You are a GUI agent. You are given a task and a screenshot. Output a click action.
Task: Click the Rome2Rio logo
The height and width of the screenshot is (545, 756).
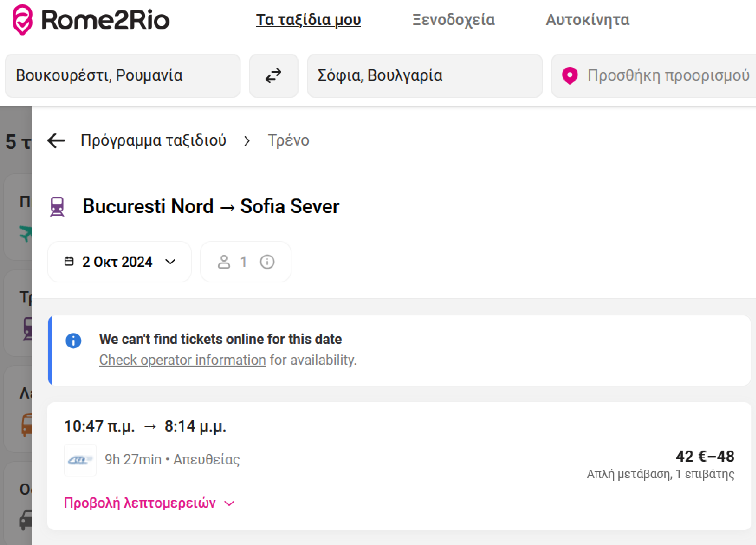pos(90,20)
